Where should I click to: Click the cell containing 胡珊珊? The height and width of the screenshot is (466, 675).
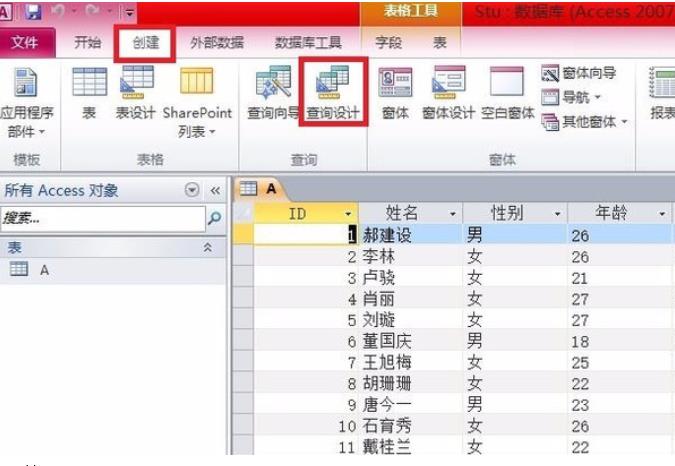(x=411, y=383)
